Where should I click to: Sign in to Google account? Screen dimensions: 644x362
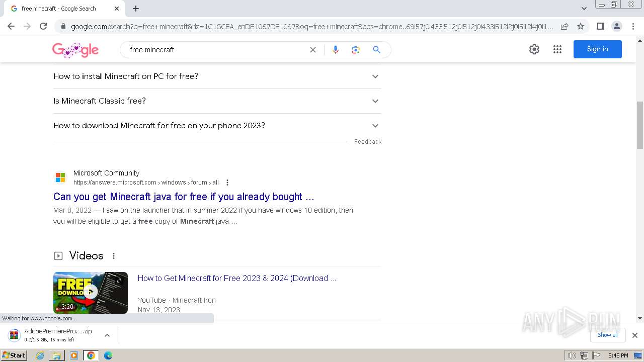click(x=598, y=49)
